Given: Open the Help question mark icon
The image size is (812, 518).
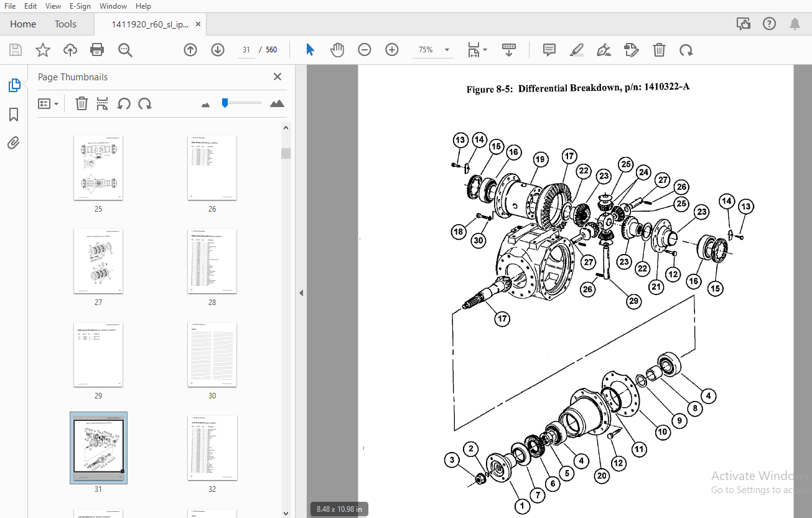Looking at the screenshot, I should [x=769, y=24].
